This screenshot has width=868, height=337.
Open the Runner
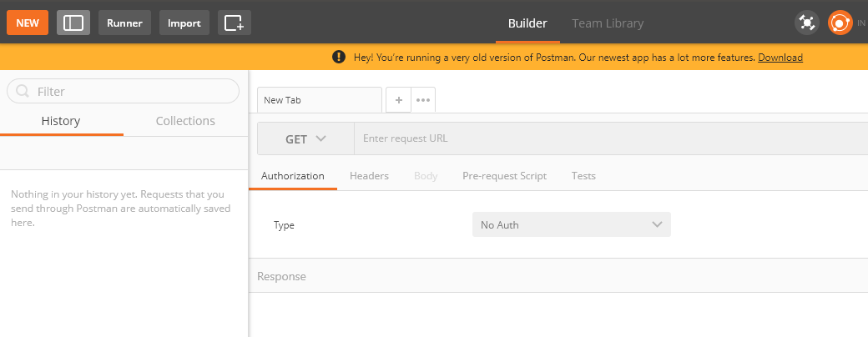[x=124, y=23]
